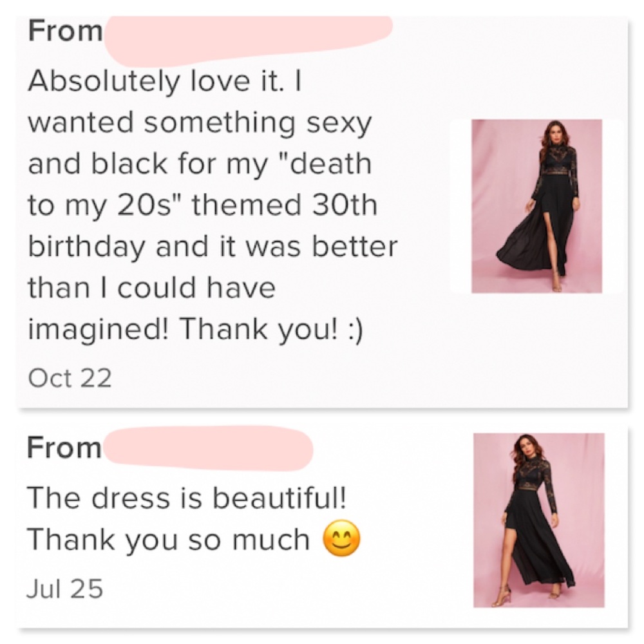Image resolution: width=644 pixels, height=644 pixels.
Task: Open the dress thumbnail in the Oct 22 review
Action: pyautogui.click(x=536, y=206)
